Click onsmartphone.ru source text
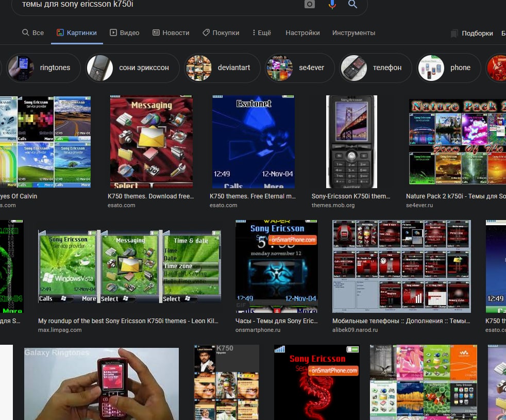The height and width of the screenshot is (420, 506). 258,330
